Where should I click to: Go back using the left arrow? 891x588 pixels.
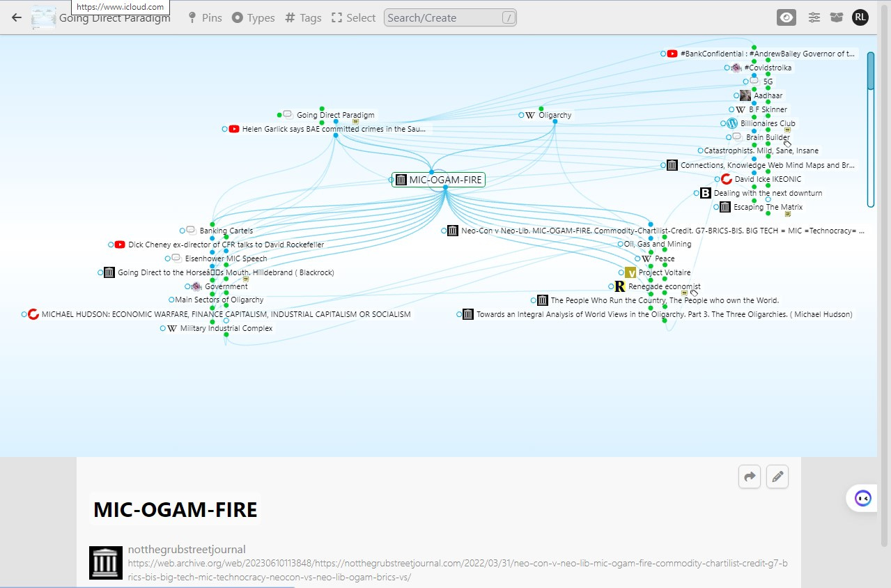[x=17, y=18]
